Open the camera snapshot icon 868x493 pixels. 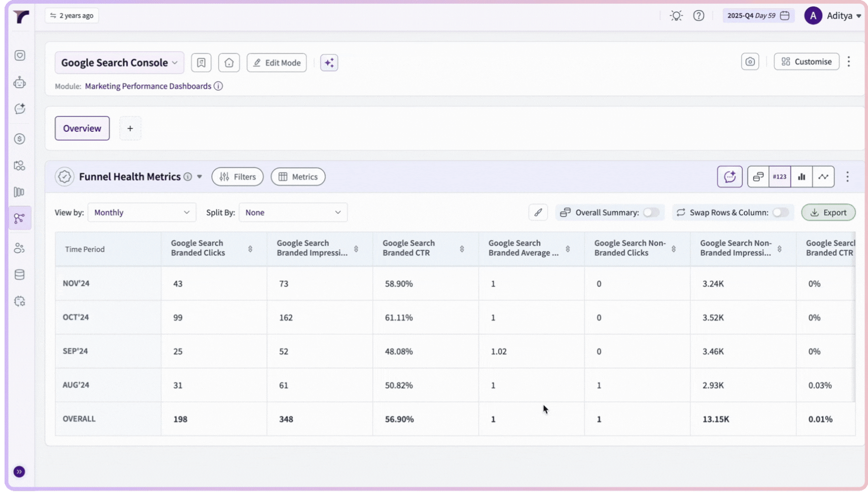[x=750, y=62]
